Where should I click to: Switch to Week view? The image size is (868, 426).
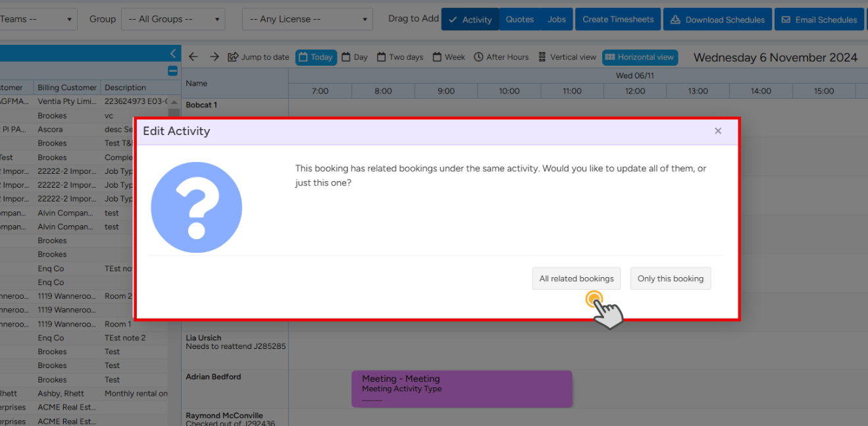(x=449, y=57)
